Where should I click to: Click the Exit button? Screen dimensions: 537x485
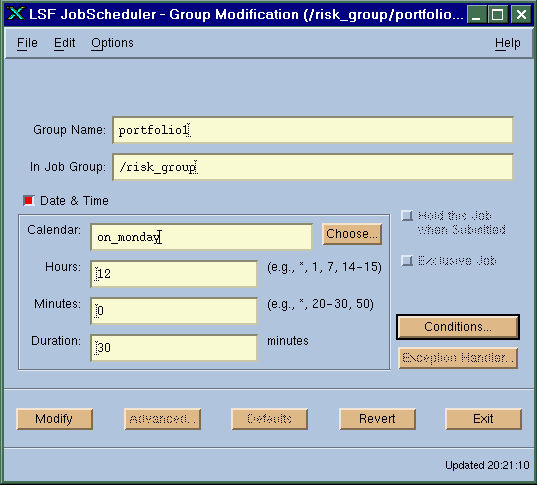click(484, 419)
